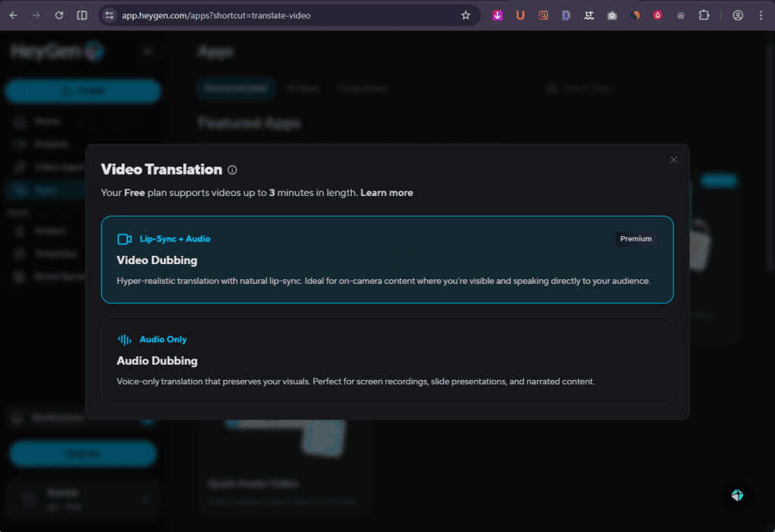Click the blurred Create button in sidebar
Viewport: 775px width, 532px height.
(83, 91)
